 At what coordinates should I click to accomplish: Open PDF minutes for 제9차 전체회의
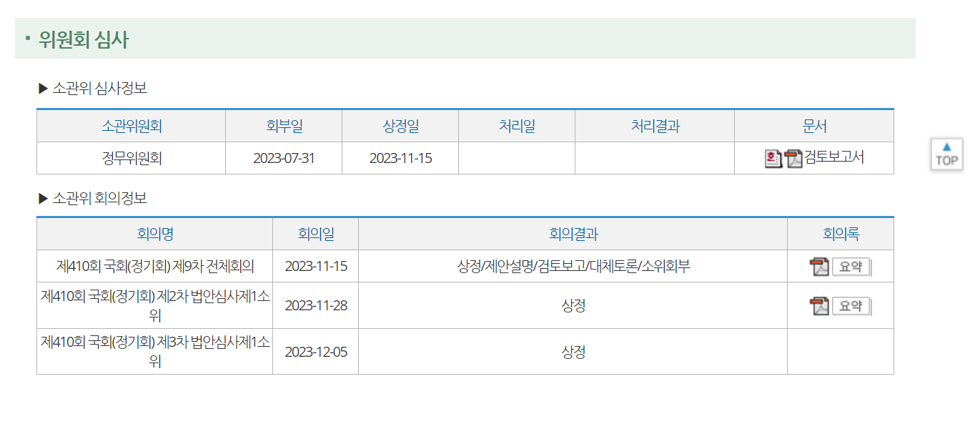[x=819, y=267]
